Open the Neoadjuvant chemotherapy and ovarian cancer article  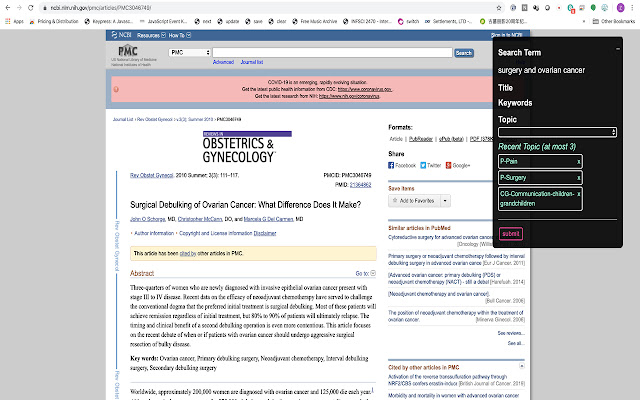[439, 294]
